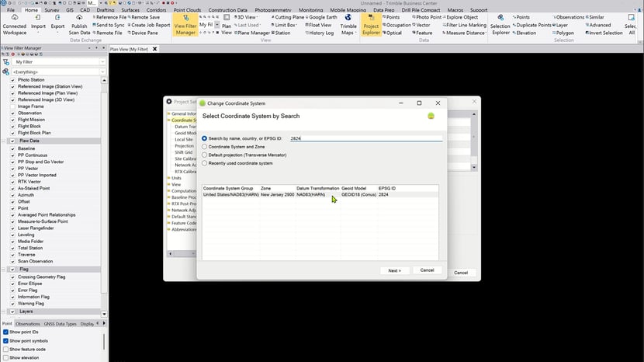Click the Coordinate System Group column header

tap(228, 189)
